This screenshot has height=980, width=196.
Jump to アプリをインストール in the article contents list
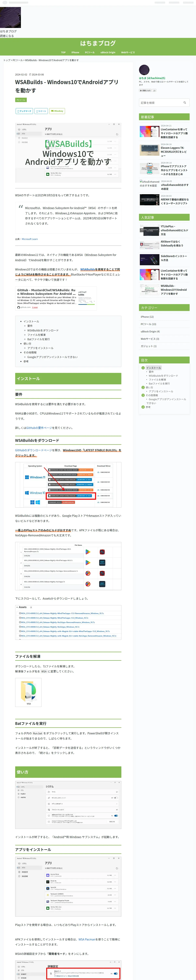coord(40,348)
